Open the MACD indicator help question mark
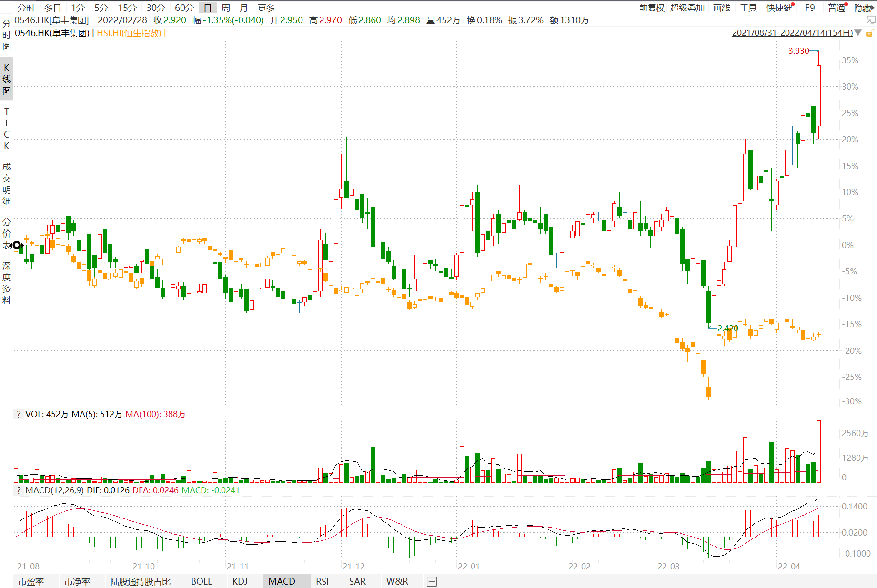Screen dimensions: 877x588 [19, 490]
